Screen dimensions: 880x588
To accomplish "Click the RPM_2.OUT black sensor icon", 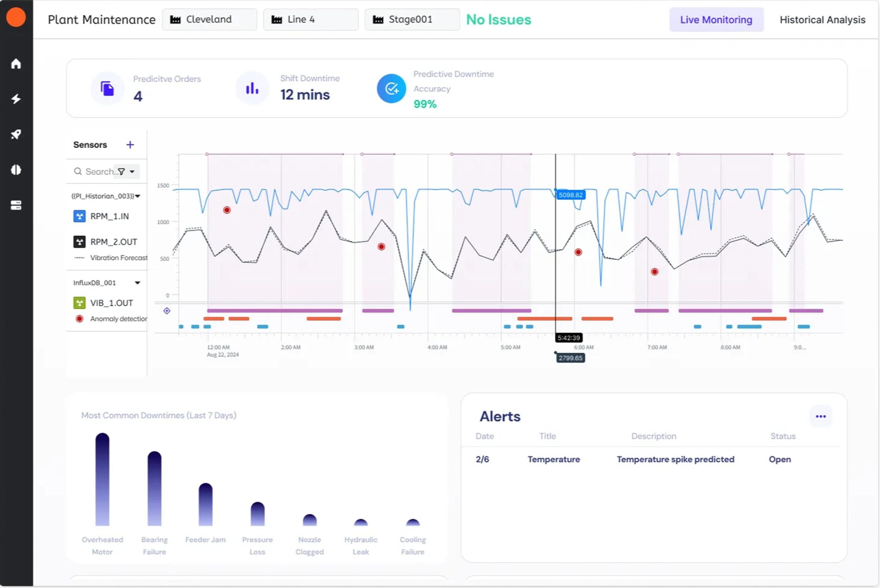I will coord(79,242).
